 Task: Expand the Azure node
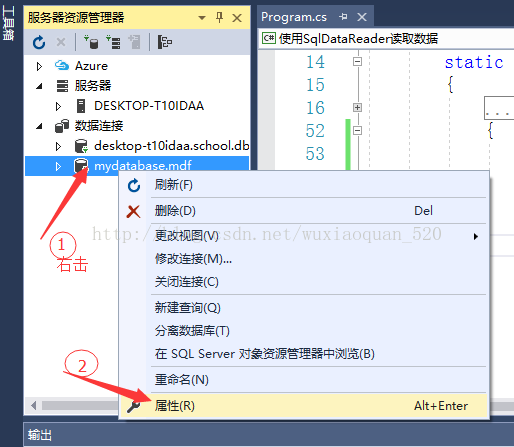[39, 66]
